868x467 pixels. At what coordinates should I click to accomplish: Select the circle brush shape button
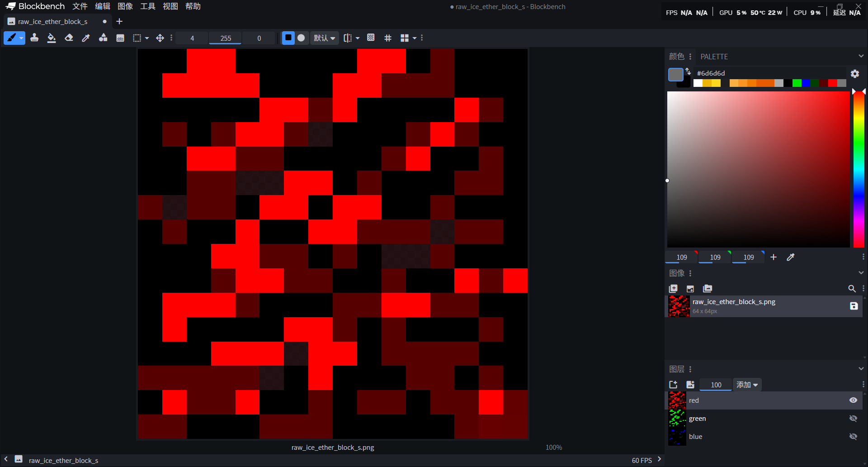301,38
